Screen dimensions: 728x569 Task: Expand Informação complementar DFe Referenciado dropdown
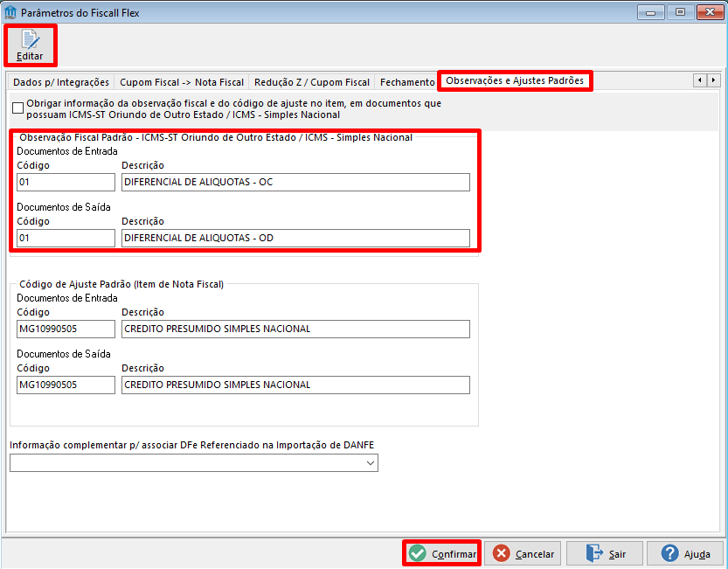pos(370,463)
